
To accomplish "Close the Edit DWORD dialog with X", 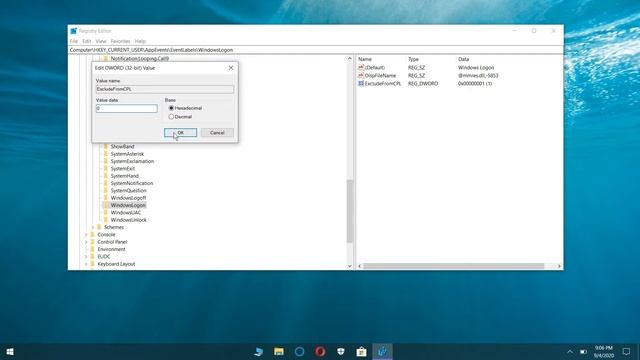I will [231, 68].
